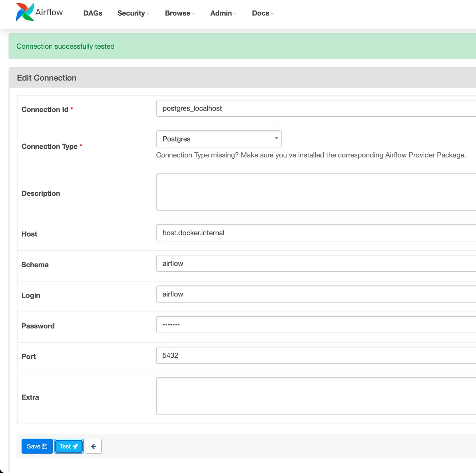Click the 'Connection Type missing?' help text
Viewport: 476px width, 473px height.
pos(311,155)
